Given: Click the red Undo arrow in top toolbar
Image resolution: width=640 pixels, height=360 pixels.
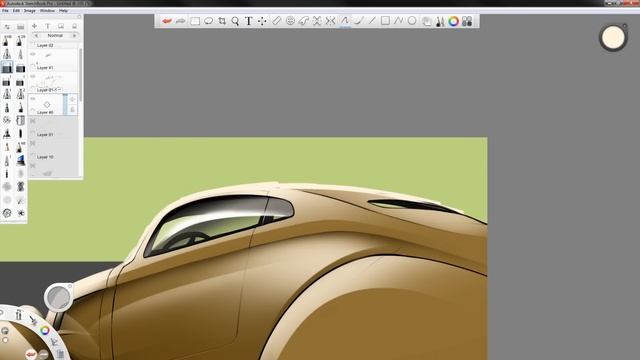Looking at the screenshot, I should pyautogui.click(x=167, y=21).
